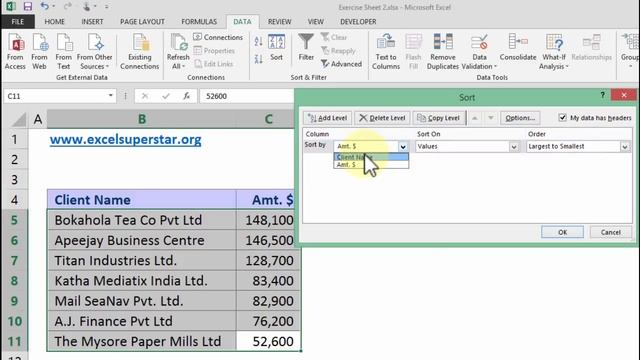
Task: Open the Connections command
Action: pos(218,37)
